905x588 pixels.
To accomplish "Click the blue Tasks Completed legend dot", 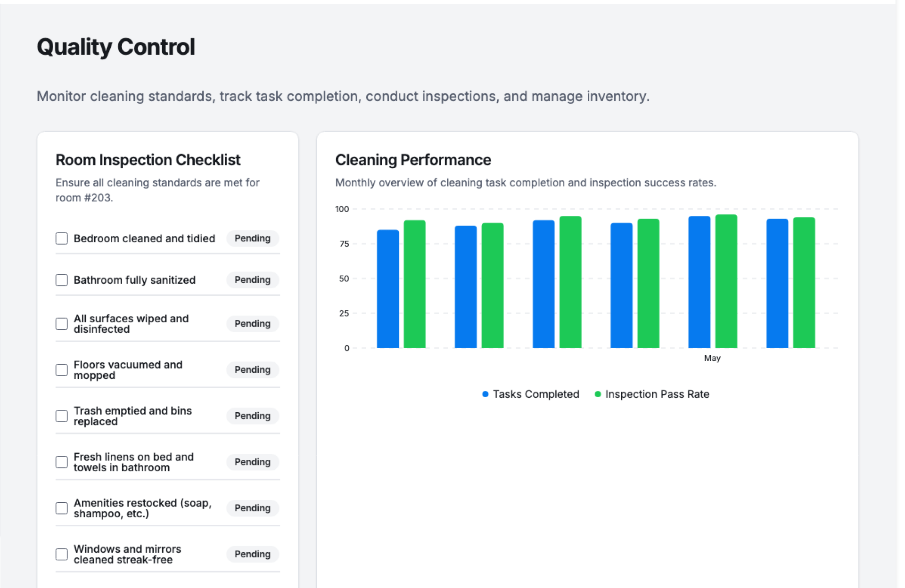I will [x=485, y=394].
